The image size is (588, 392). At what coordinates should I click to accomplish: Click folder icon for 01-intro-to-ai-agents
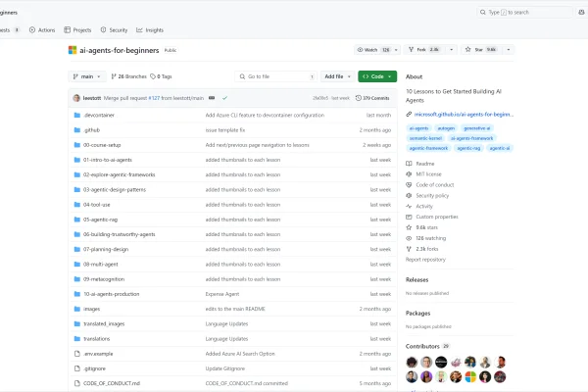[77, 160]
